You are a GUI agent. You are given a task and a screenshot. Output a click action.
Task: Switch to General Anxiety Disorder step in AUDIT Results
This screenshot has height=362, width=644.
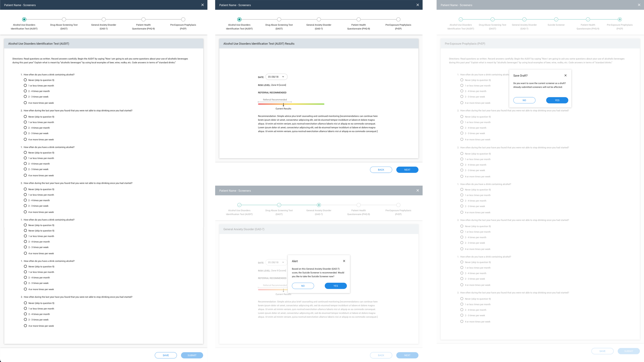(x=319, y=19)
